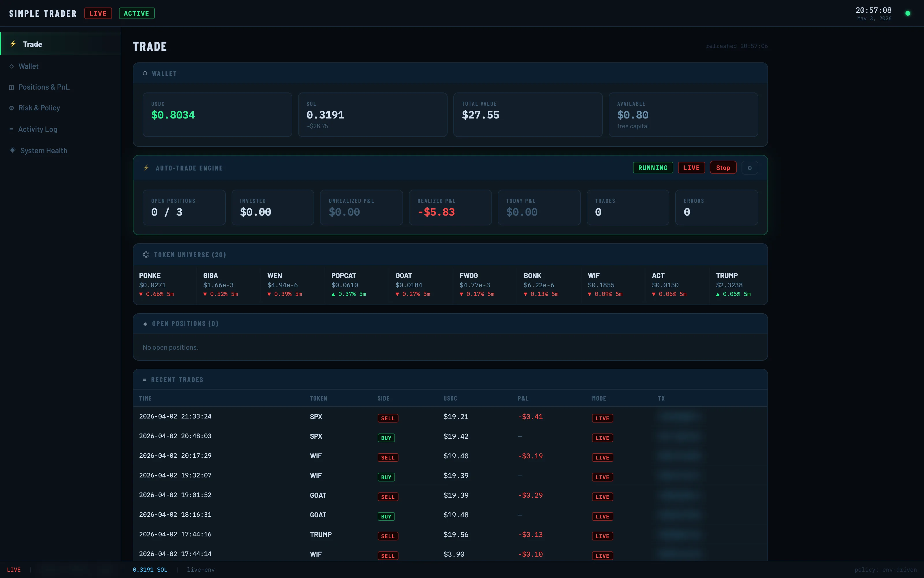The image size is (924, 578).
Task: Open the Trade sidebar section
Action: pyautogui.click(x=60, y=44)
